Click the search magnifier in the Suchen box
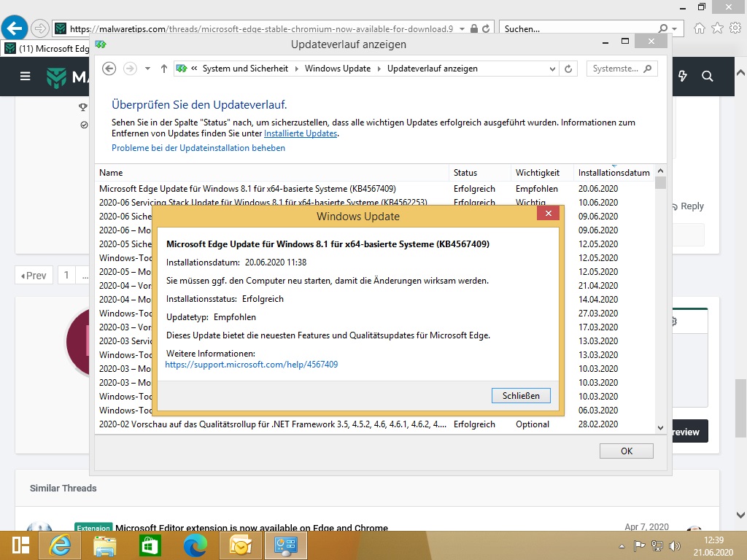Image resolution: width=747 pixels, height=560 pixels. 662,28
